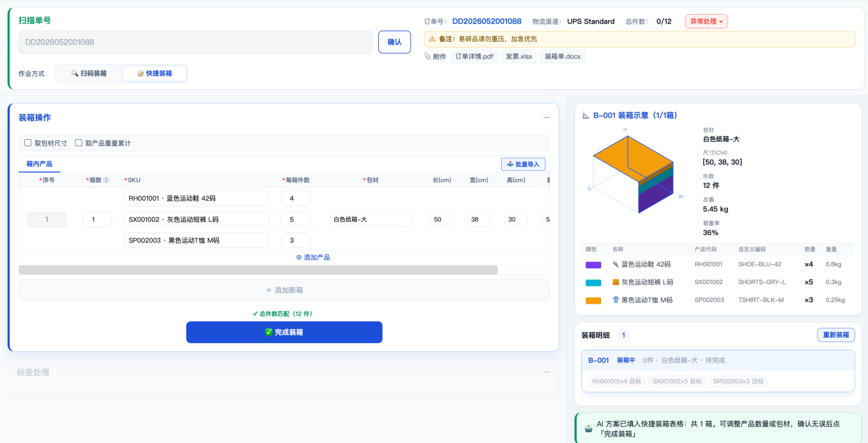Click the 确认 button
868x443 pixels.
(395, 42)
